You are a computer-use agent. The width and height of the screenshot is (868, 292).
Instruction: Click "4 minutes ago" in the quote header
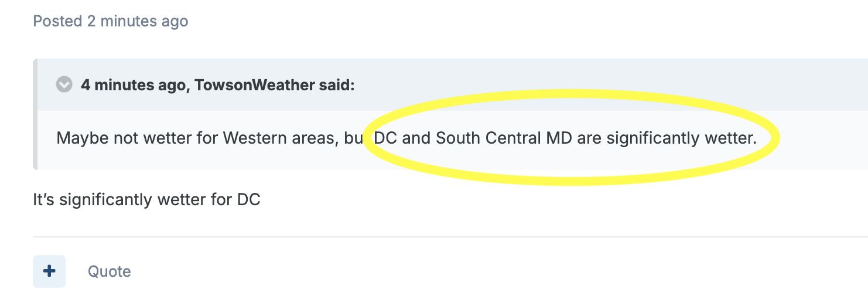134,85
